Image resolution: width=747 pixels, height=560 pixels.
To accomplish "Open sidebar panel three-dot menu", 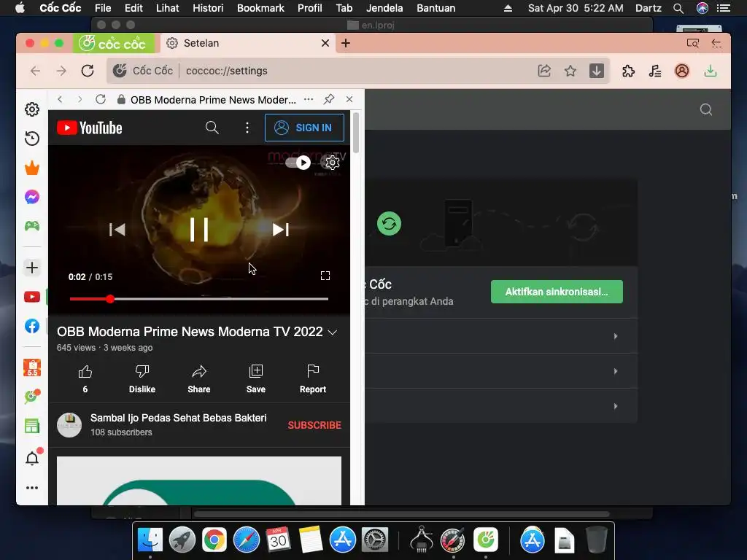I will (x=309, y=99).
